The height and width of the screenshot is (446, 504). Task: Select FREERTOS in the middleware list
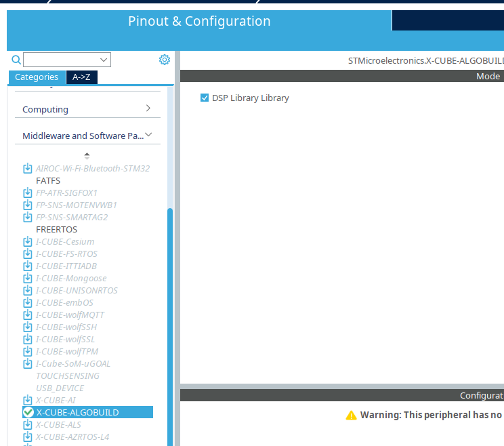click(57, 230)
